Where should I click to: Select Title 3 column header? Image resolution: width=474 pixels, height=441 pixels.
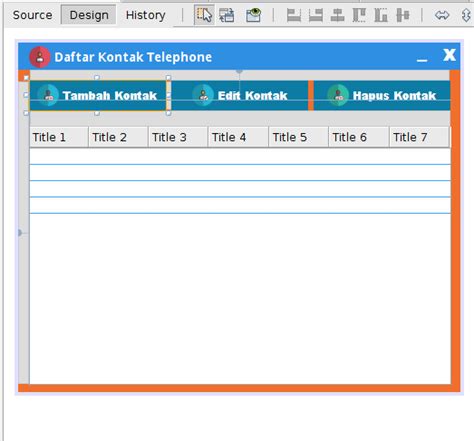(178, 137)
